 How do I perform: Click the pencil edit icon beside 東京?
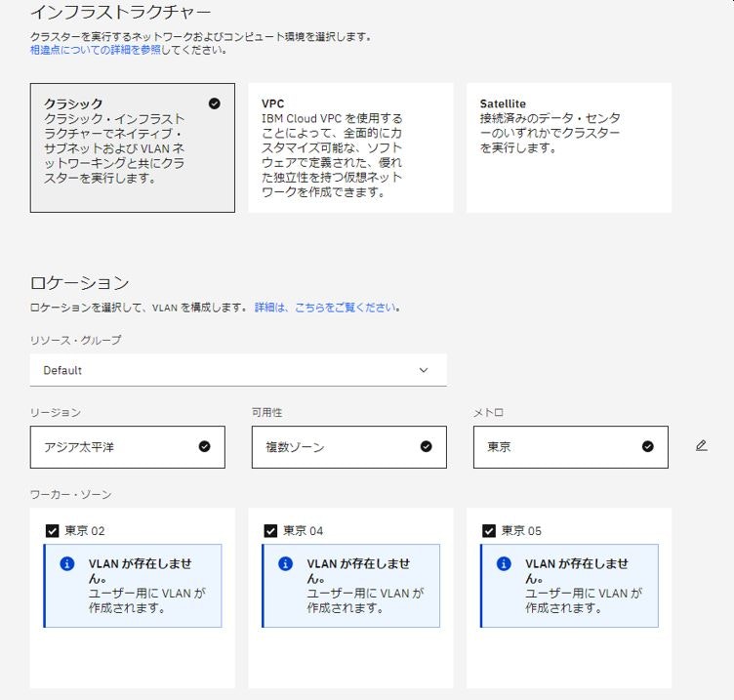tap(701, 446)
